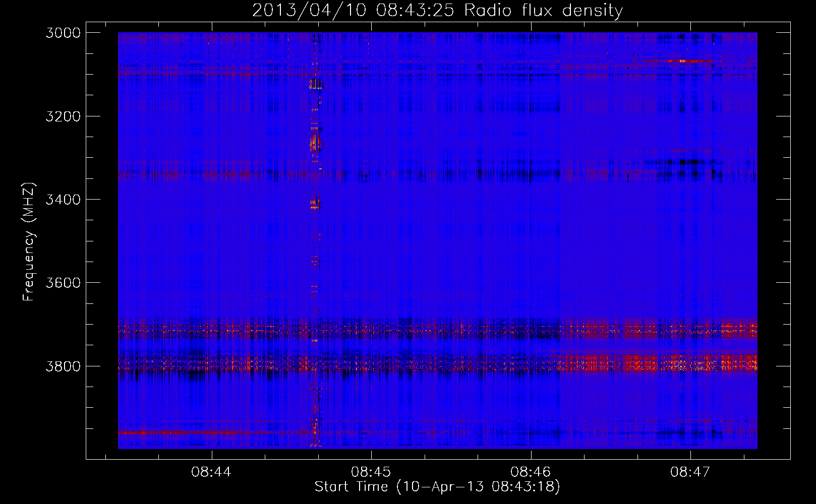Image resolution: width=816 pixels, height=504 pixels.
Task: Click the 3800 frequency axis label
Action: [x=63, y=366]
